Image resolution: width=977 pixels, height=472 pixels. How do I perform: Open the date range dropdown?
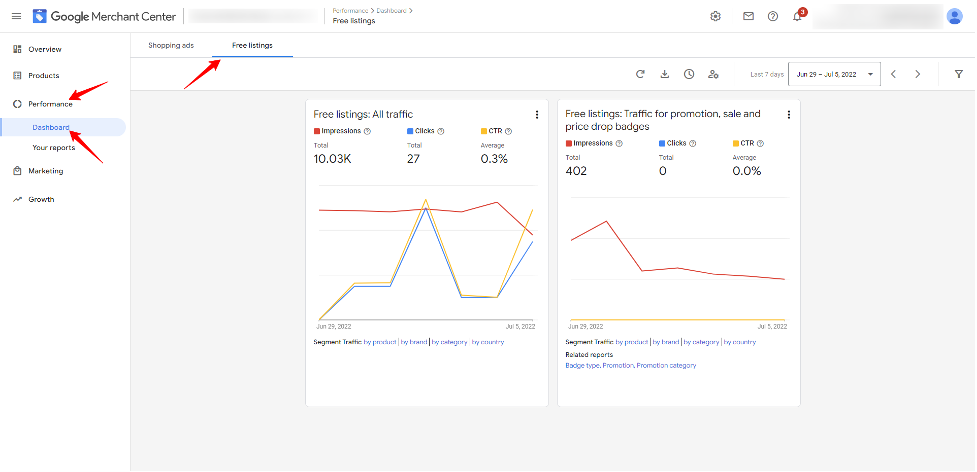(834, 74)
